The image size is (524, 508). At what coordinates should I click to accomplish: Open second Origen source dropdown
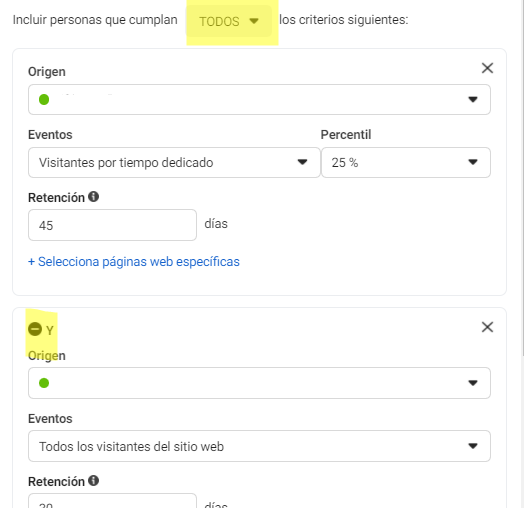(x=259, y=383)
